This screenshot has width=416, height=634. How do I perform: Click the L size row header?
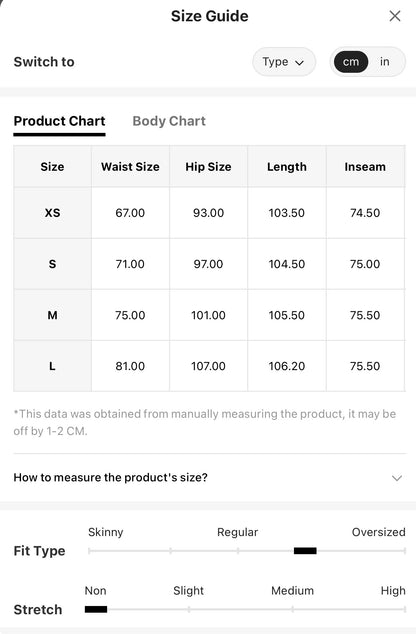click(x=53, y=366)
